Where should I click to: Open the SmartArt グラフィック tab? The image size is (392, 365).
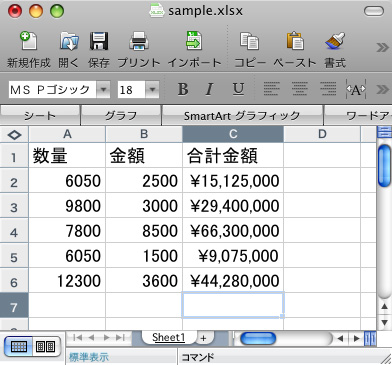242,116
